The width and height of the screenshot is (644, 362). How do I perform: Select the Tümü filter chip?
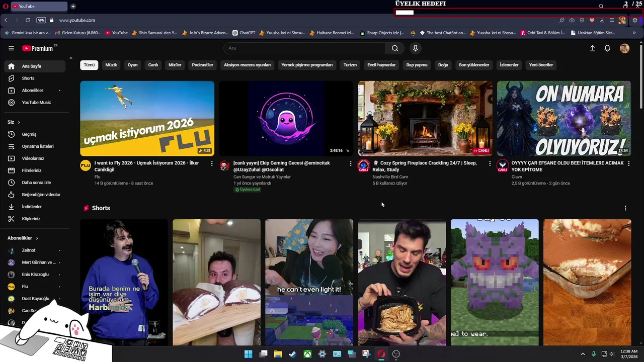pyautogui.click(x=89, y=65)
